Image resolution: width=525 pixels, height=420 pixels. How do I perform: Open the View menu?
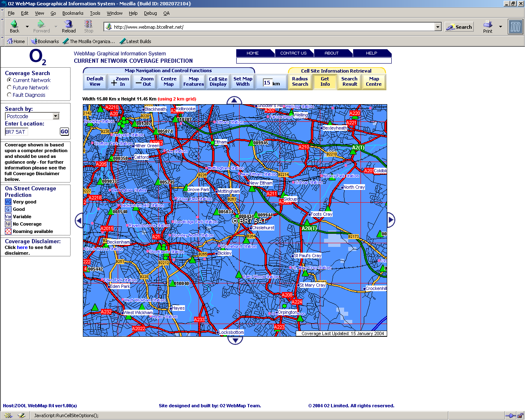pos(39,13)
